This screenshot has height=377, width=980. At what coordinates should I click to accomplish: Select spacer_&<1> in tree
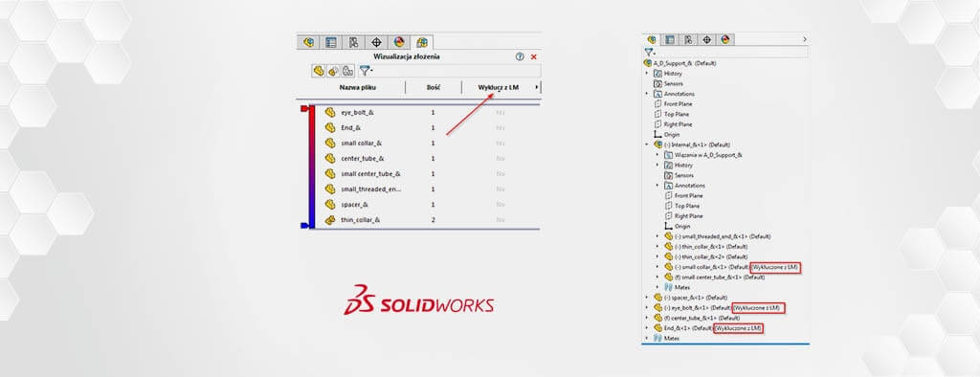click(x=691, y=298)
